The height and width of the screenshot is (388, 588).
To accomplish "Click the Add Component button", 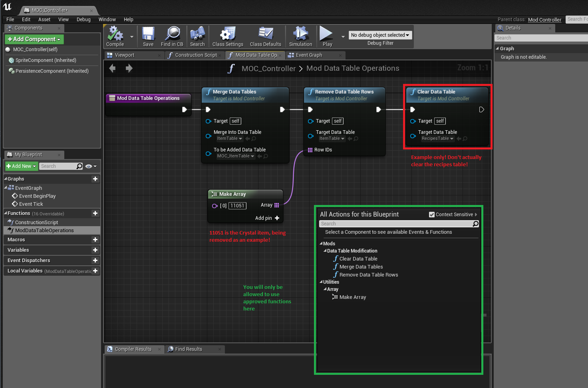I will click(x=34, y=39).
